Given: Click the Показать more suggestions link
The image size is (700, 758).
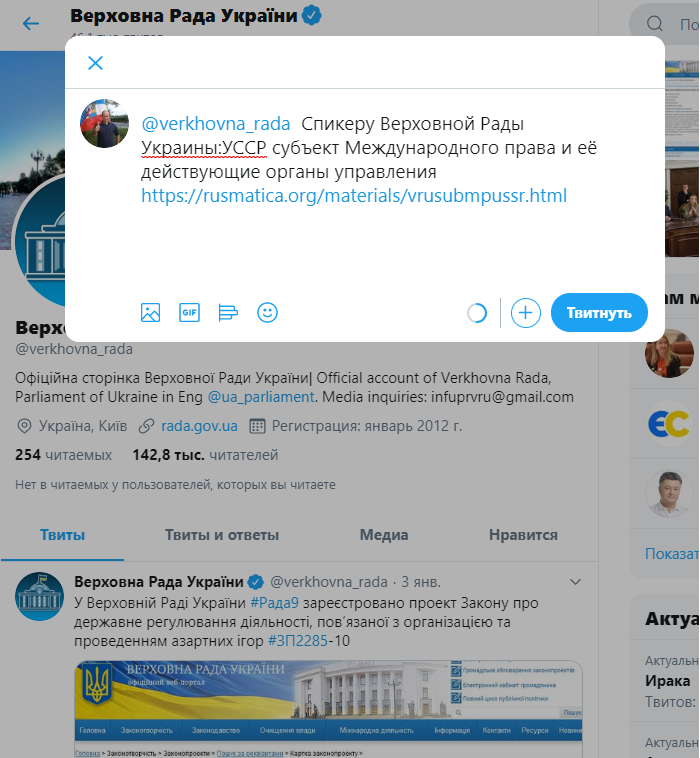Looking at the screenshot, I should (x=672, y=554).
